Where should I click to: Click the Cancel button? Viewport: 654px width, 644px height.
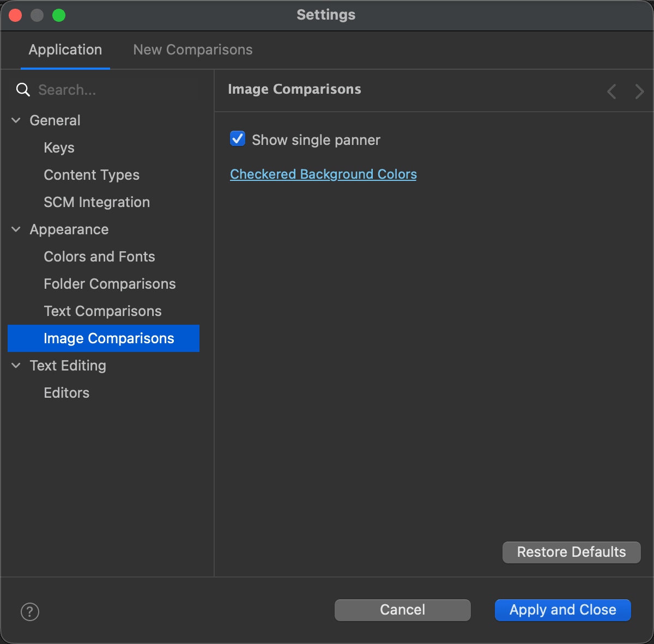coord(402,610)
